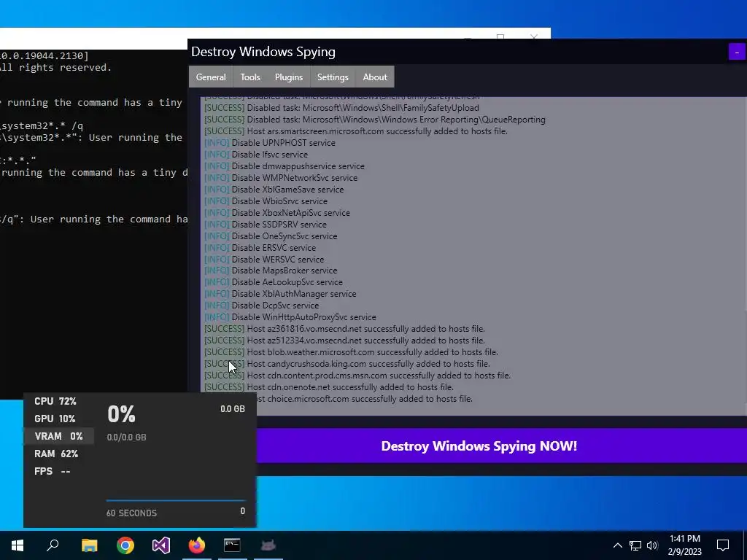
Task: Click log line for az512334.vo.msecnd.net host
Action: click(344, 341)
